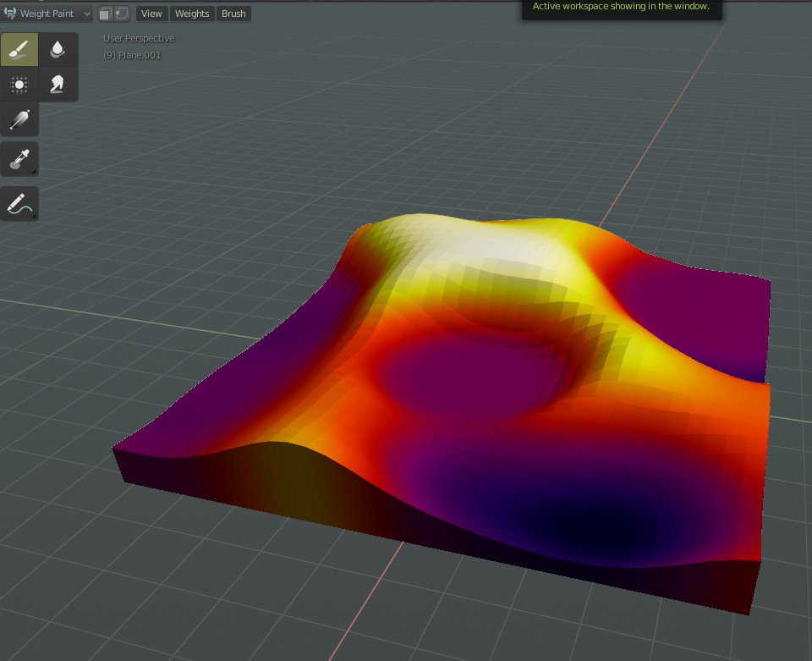The width and height of the screenshot is (812, 661).
Task: Click the "(9) Plane.001" object label
Action: coord(132,55)
